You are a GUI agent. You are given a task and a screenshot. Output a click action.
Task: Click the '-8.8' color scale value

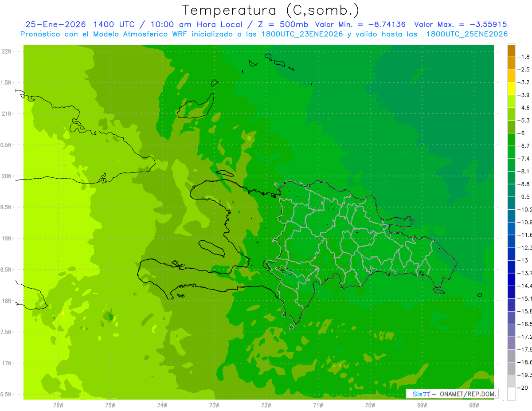524,184
